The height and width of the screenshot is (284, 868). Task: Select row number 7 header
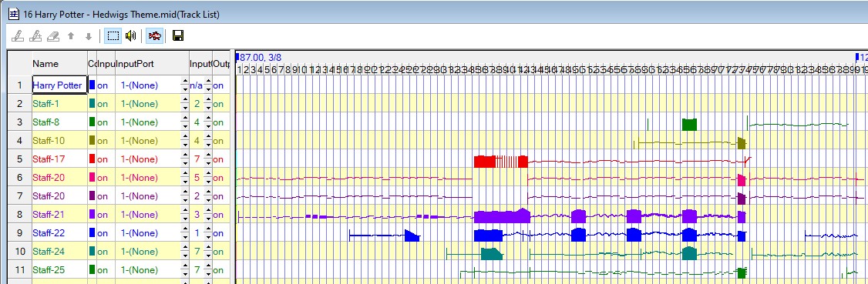click(x=19, y=196)
